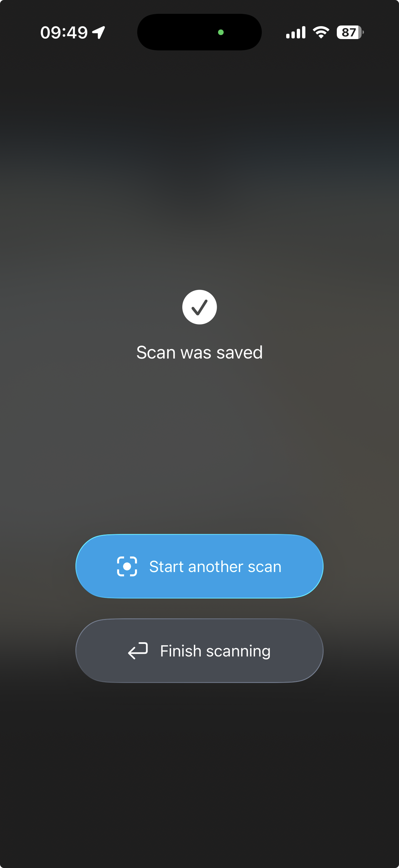Click the return arrow icon
This screenshot has height=868, width=399.
[138, 651]
